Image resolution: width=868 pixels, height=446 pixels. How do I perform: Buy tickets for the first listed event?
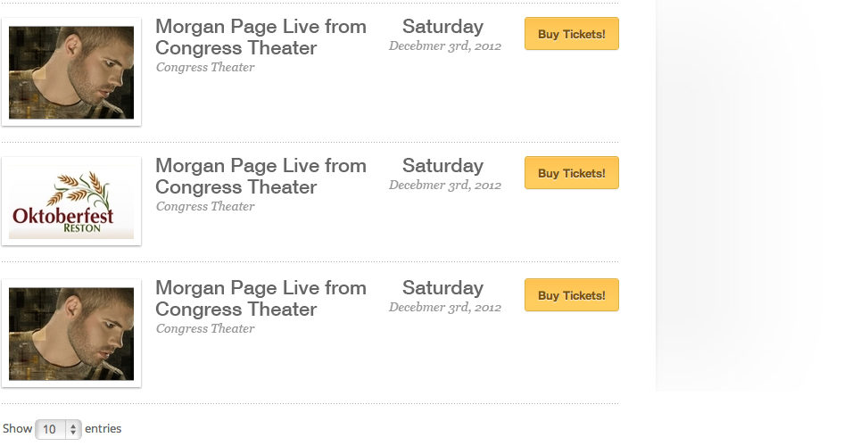point(571,34)
